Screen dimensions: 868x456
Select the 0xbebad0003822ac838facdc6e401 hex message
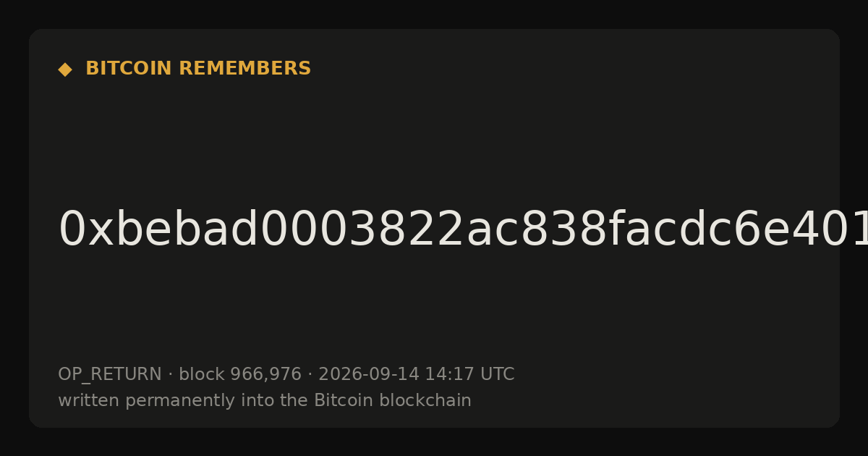(x=463, y=230)
